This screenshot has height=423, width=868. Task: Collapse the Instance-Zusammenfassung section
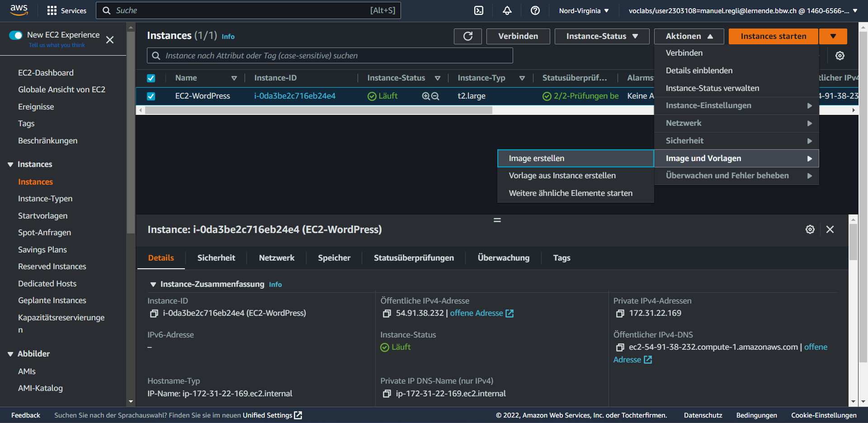pos(153,285)
